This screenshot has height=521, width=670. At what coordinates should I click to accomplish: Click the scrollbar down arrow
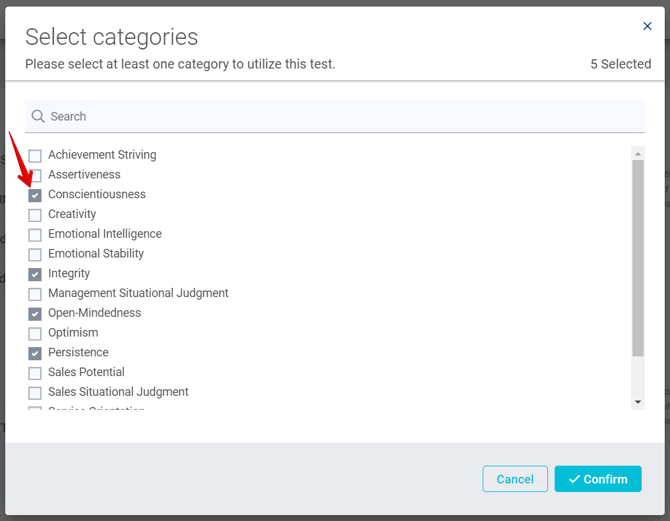click(x=638, y=401)
